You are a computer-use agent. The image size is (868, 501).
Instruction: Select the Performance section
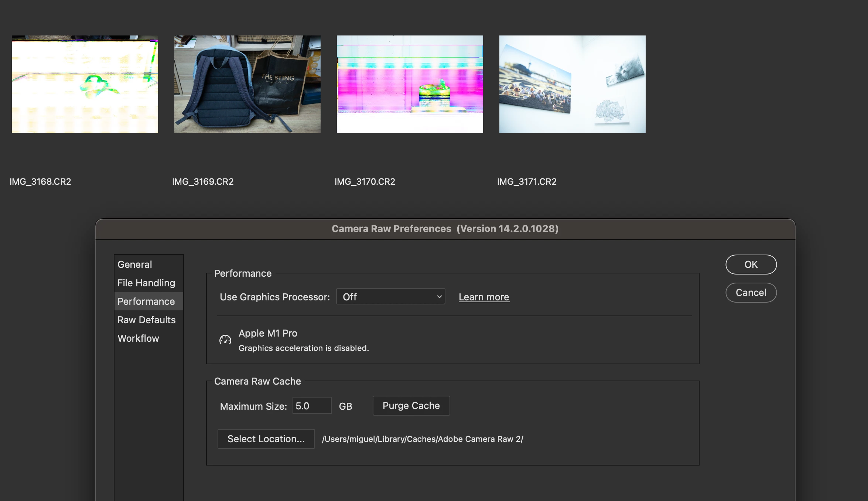(x=146, y=301)
